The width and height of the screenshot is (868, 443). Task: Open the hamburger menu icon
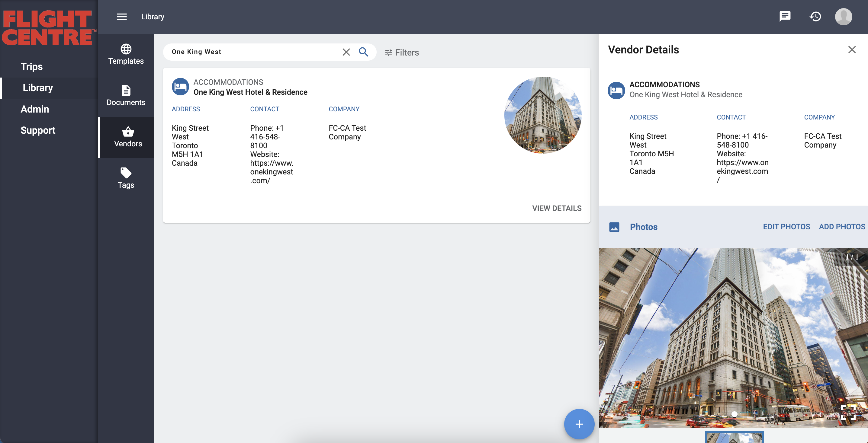point(122,17)
